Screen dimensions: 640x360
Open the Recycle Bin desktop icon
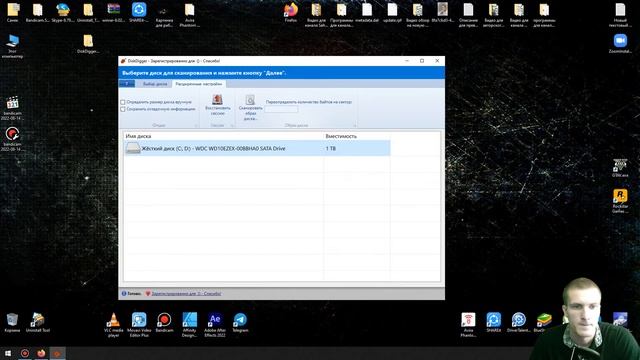12,322
